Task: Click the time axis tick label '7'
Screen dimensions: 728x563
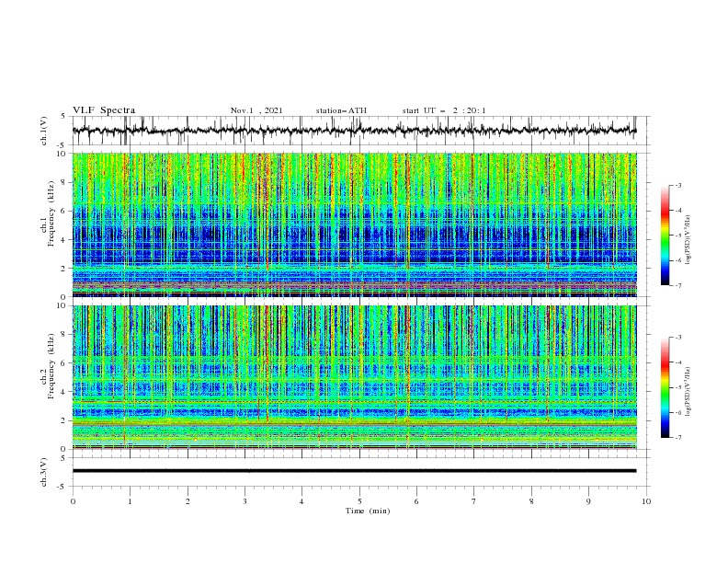Action: [x=474, y=501]
